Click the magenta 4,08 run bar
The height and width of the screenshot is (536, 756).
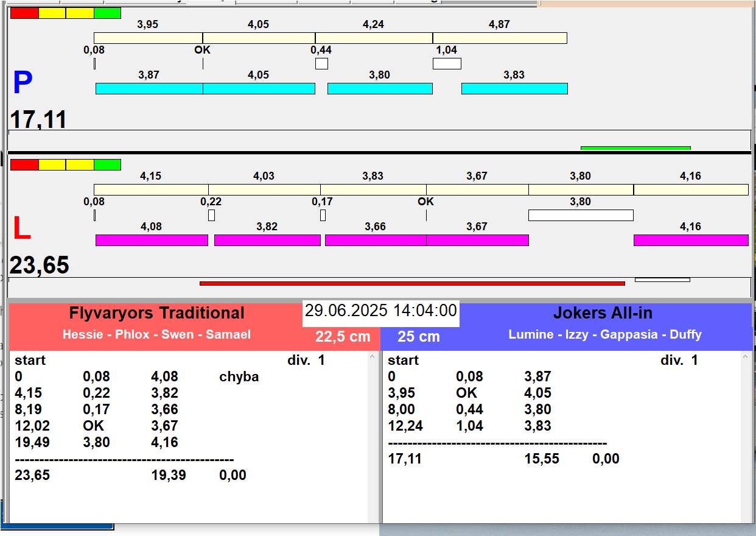[152, 240]
